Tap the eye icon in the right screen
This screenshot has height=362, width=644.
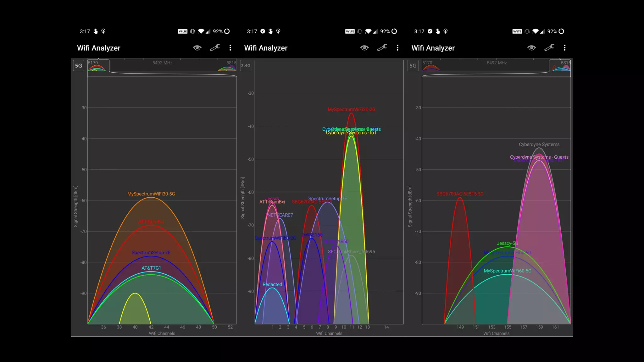532,48
